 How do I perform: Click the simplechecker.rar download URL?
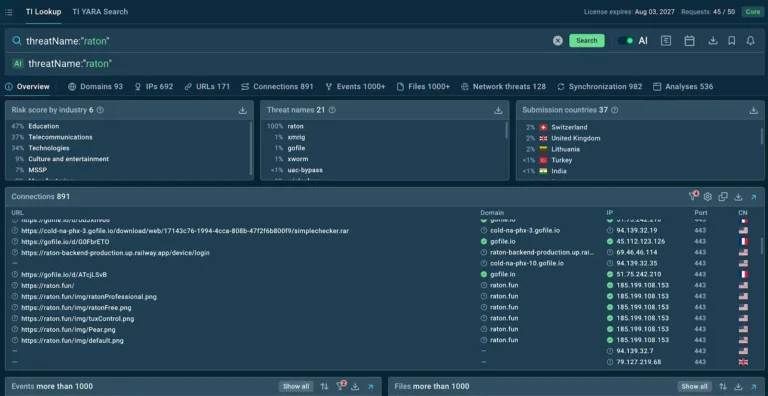[185, 230]
